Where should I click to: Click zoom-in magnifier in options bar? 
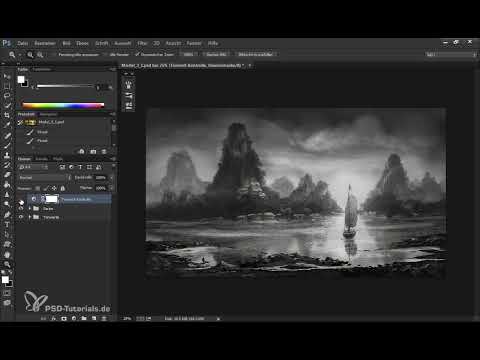(30, 54)
